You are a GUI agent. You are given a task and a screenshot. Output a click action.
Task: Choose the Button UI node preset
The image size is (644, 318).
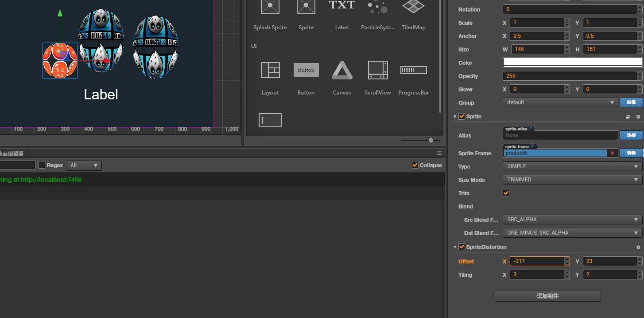pyautogui.click(x=306, y=78)
